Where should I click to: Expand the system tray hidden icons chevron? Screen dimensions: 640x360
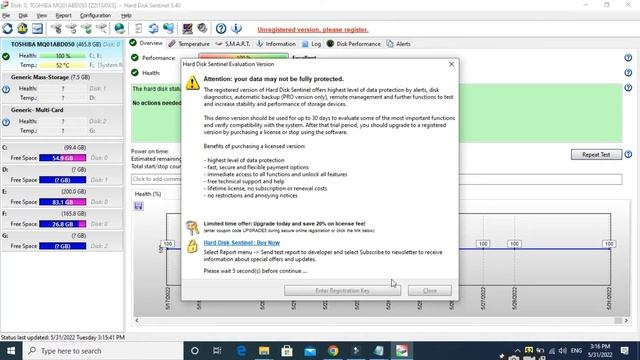click(x=517, y=351)
